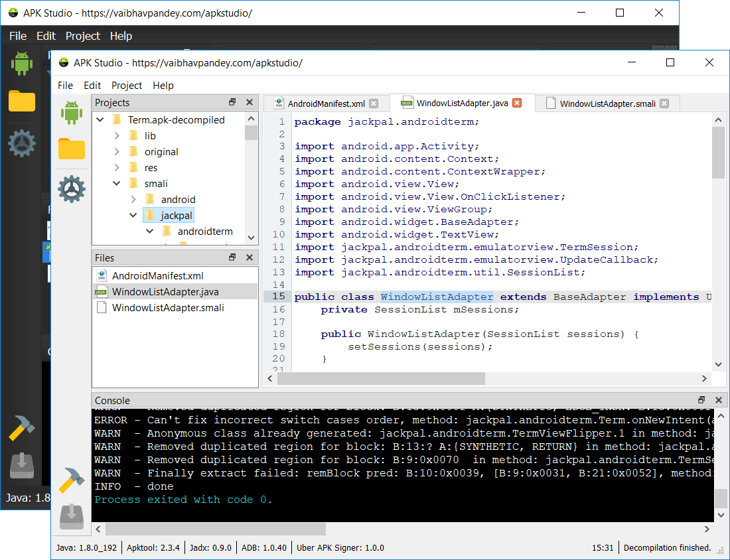The height and width of the screenshot is (560, 730).
Task: Float the Projects panel with its dock icon
Action: click(x=232, y=102)
